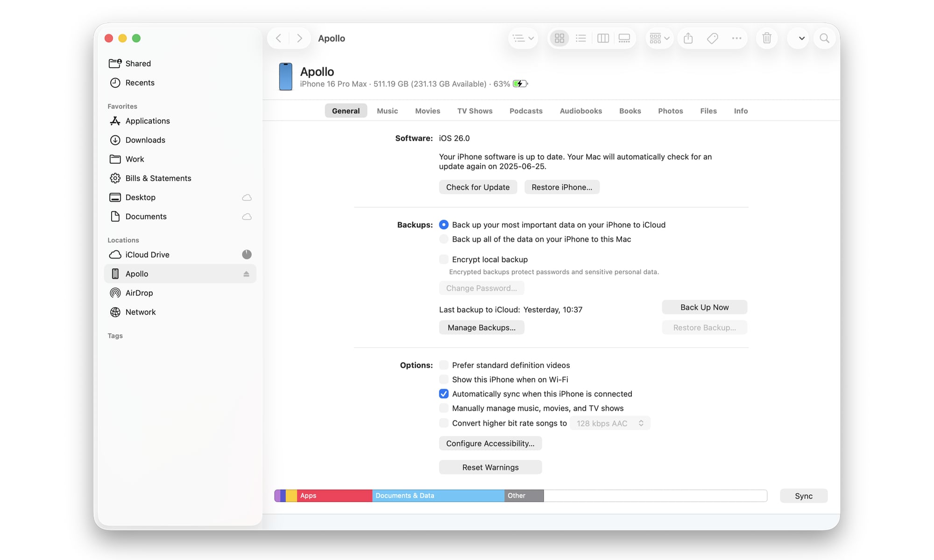Switch to the Files tab

coord(708,111)
